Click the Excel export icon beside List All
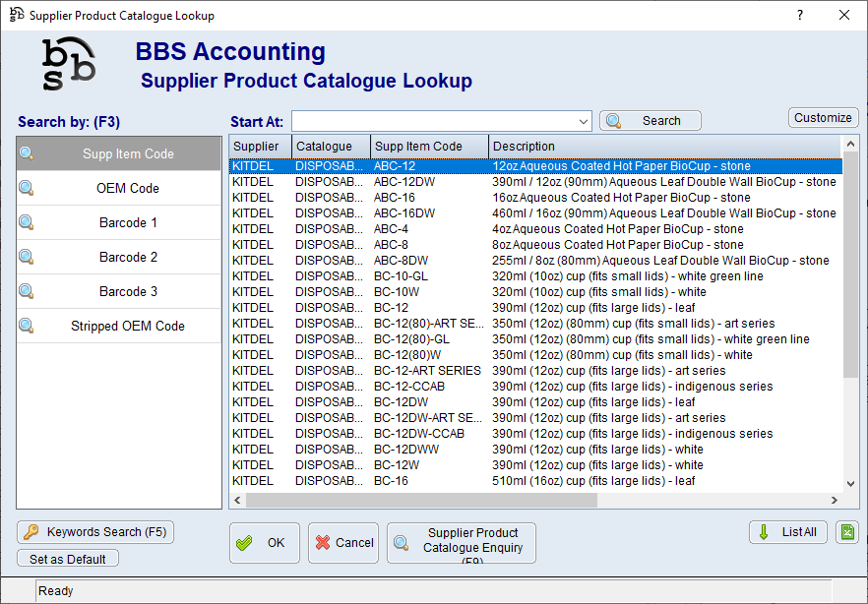 [847, 532]
